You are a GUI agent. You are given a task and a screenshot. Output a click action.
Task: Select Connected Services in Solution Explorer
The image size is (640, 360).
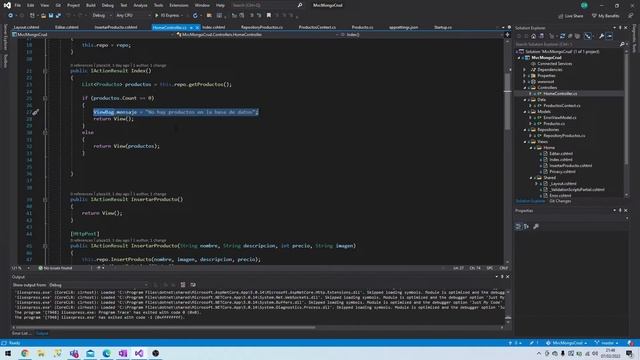(x=554, y=64)
